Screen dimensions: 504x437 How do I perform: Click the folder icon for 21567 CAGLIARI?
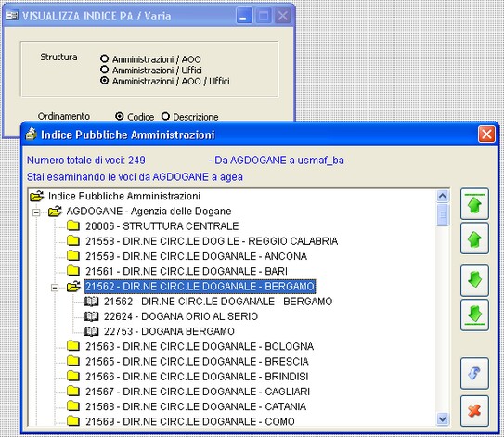73,392
